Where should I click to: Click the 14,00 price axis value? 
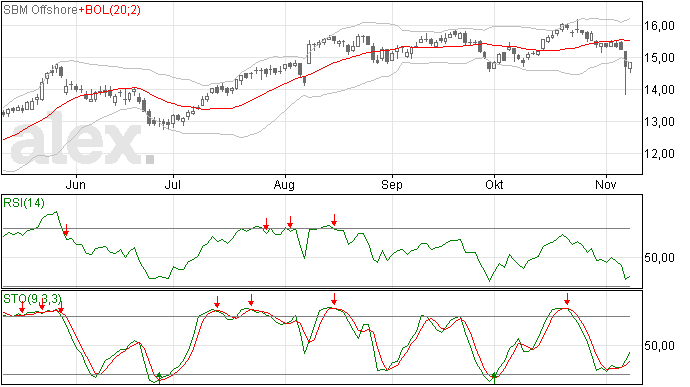(659, 90)
